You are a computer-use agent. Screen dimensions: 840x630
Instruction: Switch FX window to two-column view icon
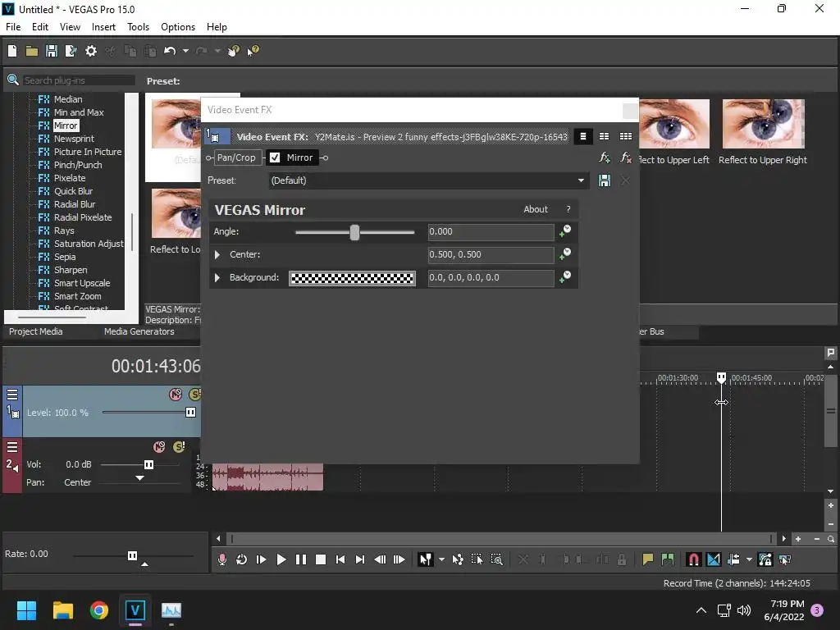coord(605,137)
